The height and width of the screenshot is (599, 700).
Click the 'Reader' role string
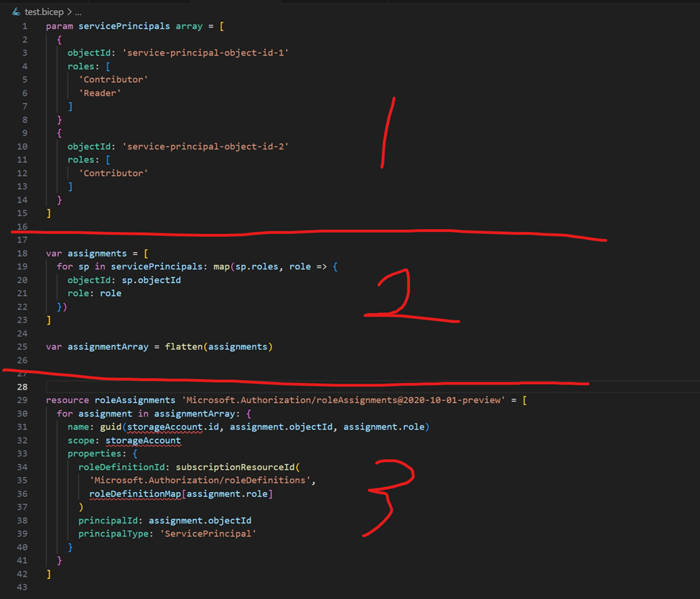(99, 93)
